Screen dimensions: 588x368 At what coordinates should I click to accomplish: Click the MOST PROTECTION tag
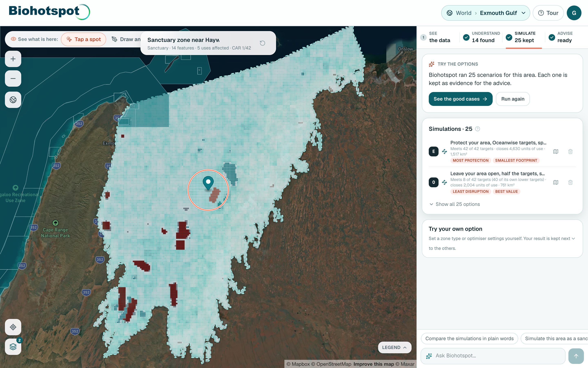[x=470, y=160]
